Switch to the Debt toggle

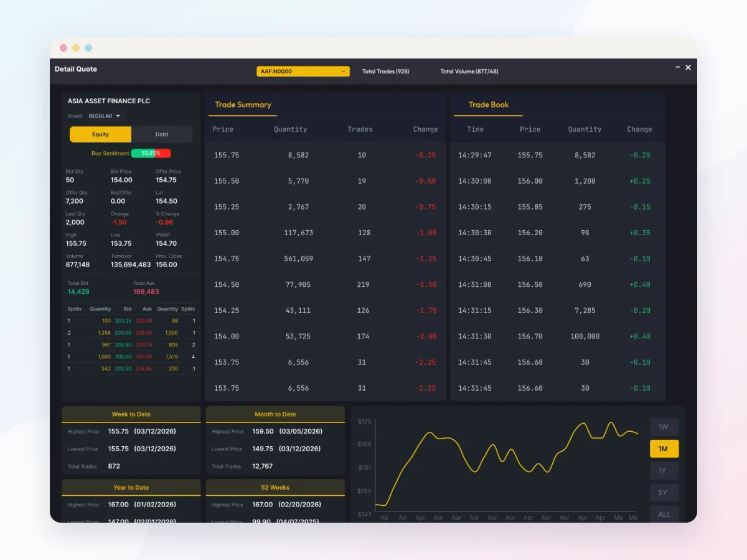(x=162, y=134)
